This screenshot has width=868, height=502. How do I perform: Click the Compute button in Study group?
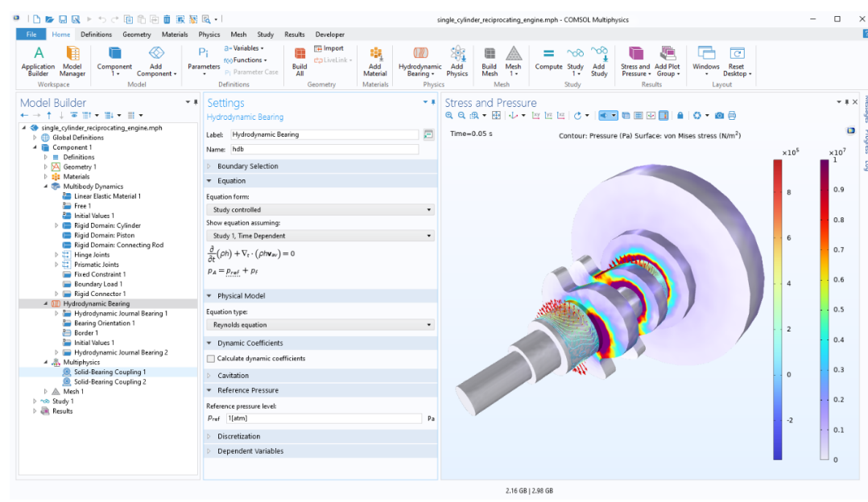click(548, 59)
